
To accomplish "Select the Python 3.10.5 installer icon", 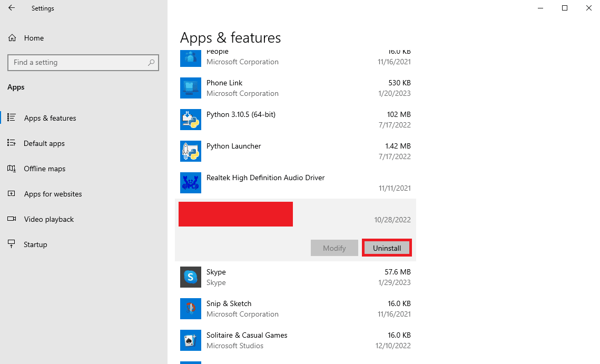I will pos(190,120).
